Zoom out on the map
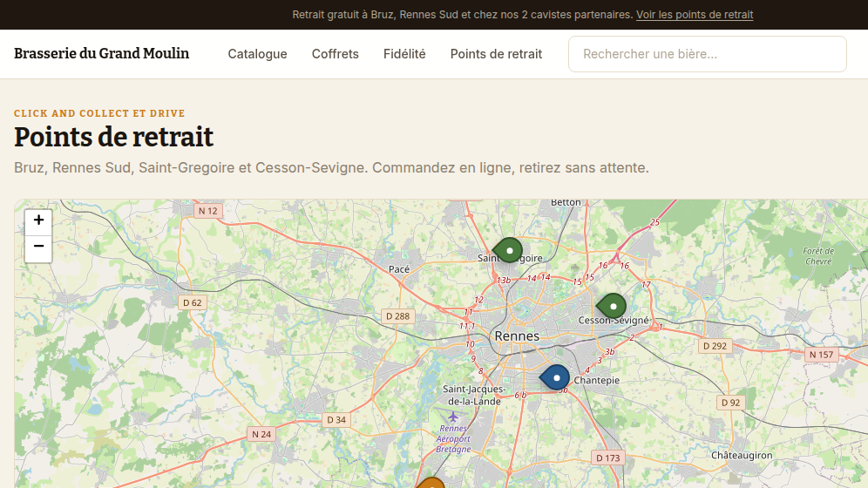The height and width of the screenshot is (488, 868). point(38,247)
